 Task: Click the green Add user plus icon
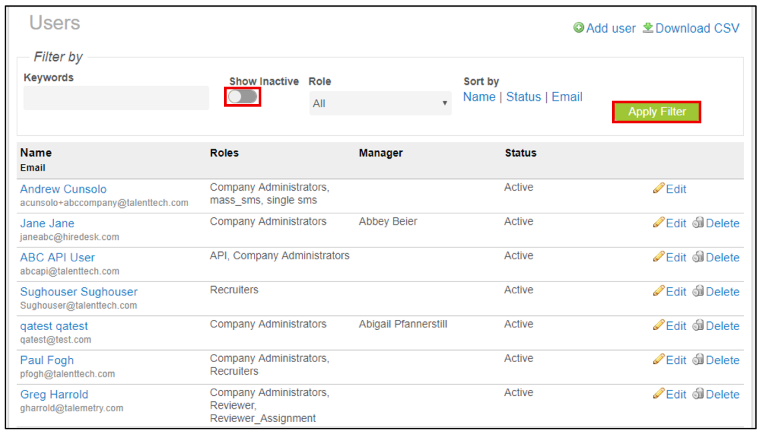coord(578,28)
